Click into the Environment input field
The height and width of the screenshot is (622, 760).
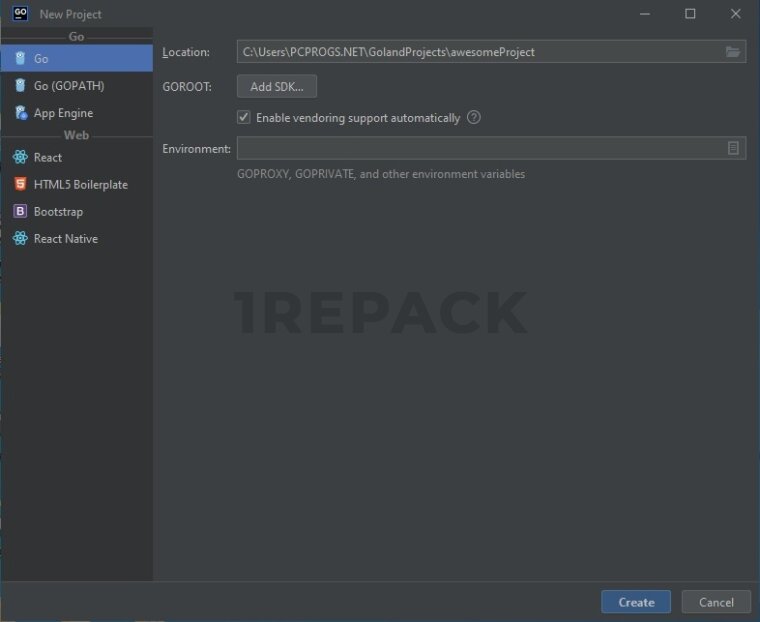[x=478, y=148]
